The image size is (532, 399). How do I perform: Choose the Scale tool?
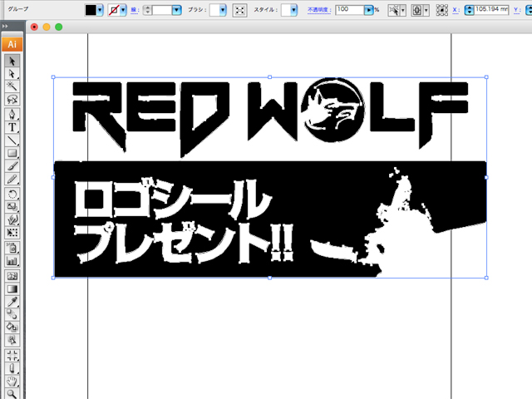(x=12, y=206)
